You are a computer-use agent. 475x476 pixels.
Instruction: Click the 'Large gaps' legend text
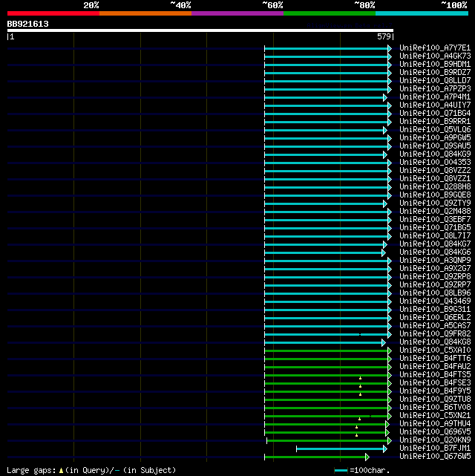[31, 471]
